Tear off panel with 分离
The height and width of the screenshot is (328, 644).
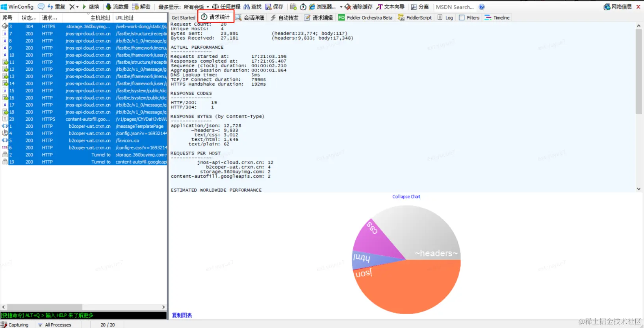[x=420, y=7]
